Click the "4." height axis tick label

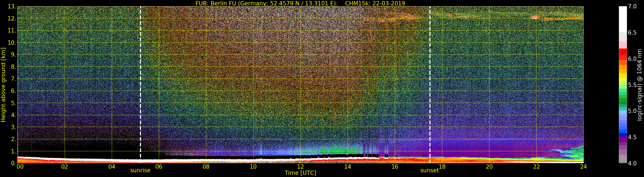[x=14, y=115]
